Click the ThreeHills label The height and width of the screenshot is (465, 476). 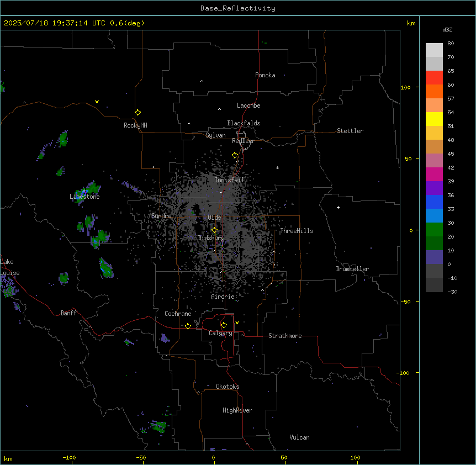point(297,231)
